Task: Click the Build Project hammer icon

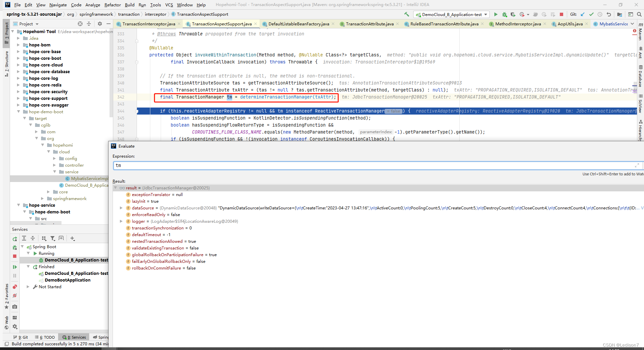Action: point(407,14)
